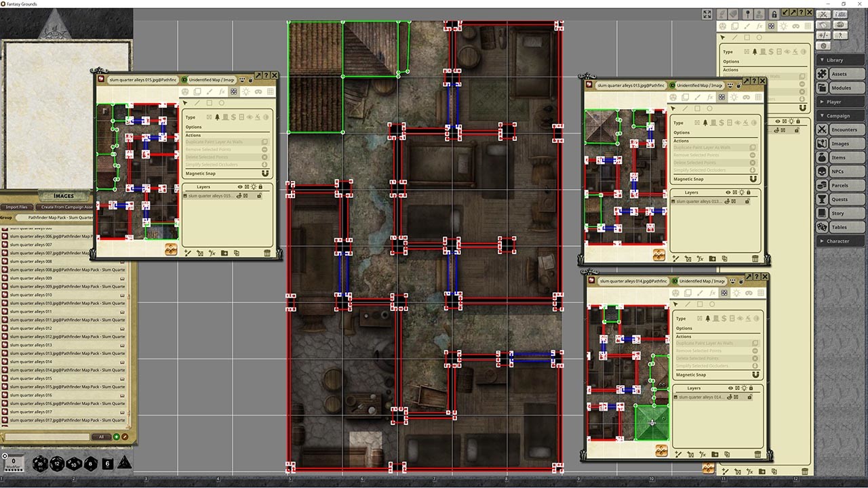Roll the d20 die in the dice tray
The image size is (868, 488).
point(40,464)
